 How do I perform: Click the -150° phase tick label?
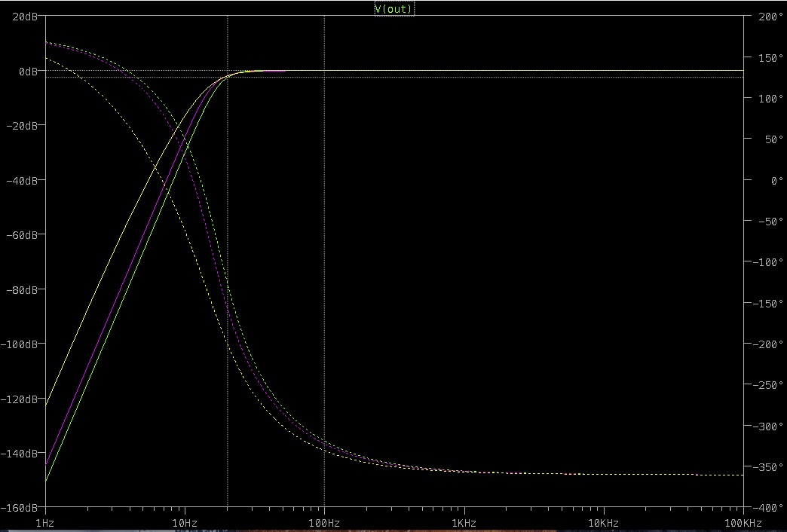click(767, 304)
